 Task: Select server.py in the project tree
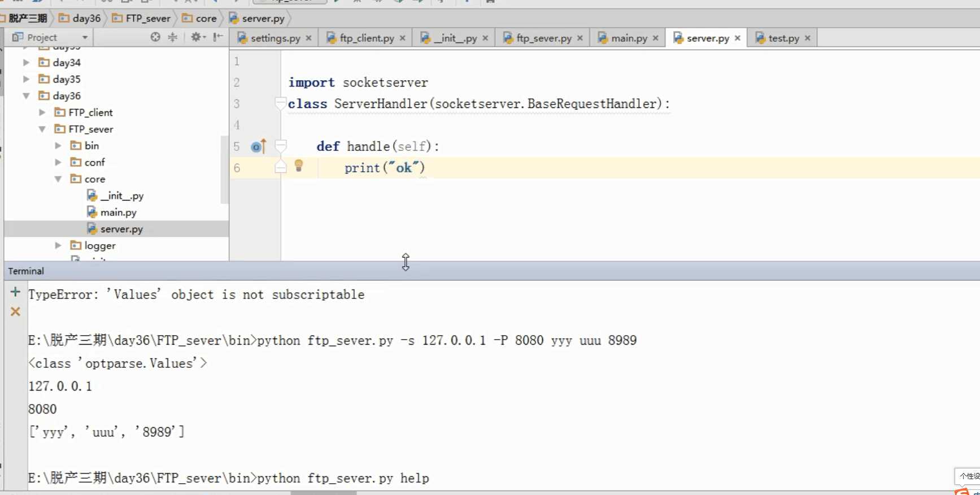tap(115, 229)
